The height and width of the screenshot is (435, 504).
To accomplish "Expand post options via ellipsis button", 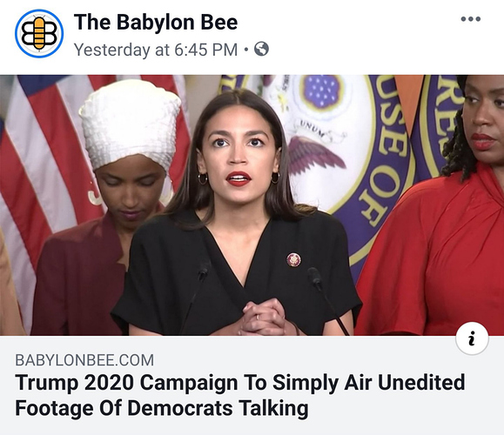I will [x=471, y=19].
